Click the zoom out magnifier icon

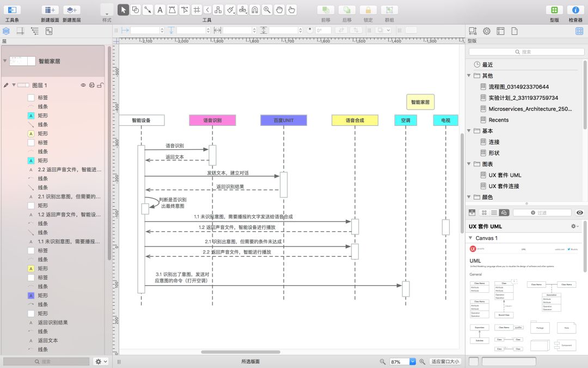pos(383,361)
